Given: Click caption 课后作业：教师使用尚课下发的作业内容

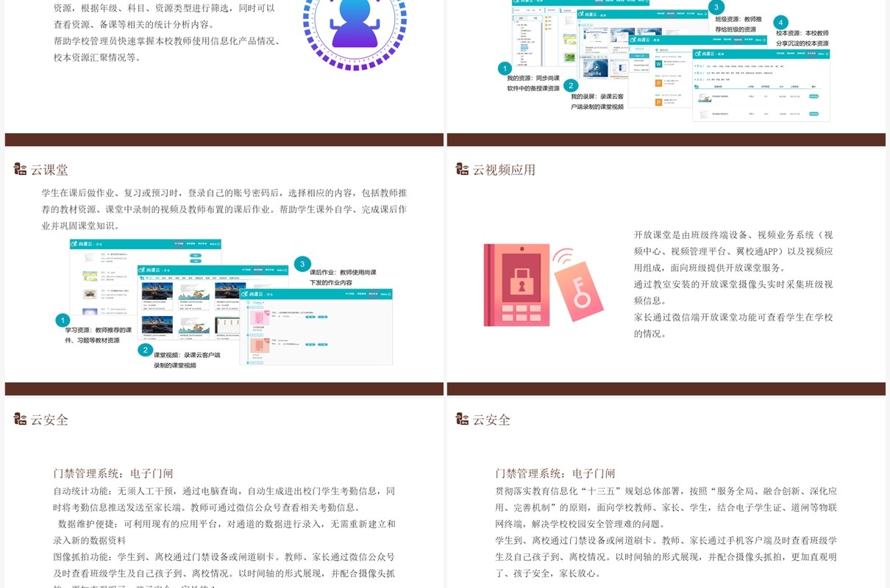Looking at the screenshot, I should 343,277.
